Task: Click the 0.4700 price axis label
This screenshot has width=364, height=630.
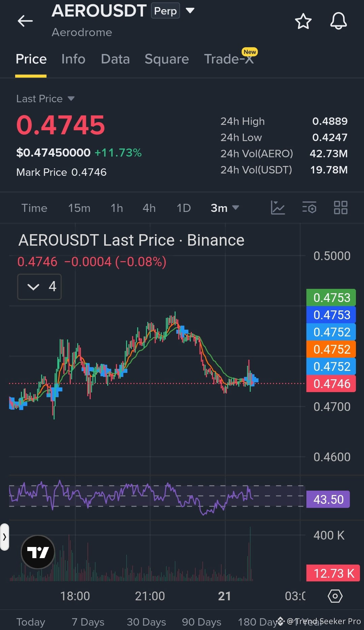Action: coord(332,407)
